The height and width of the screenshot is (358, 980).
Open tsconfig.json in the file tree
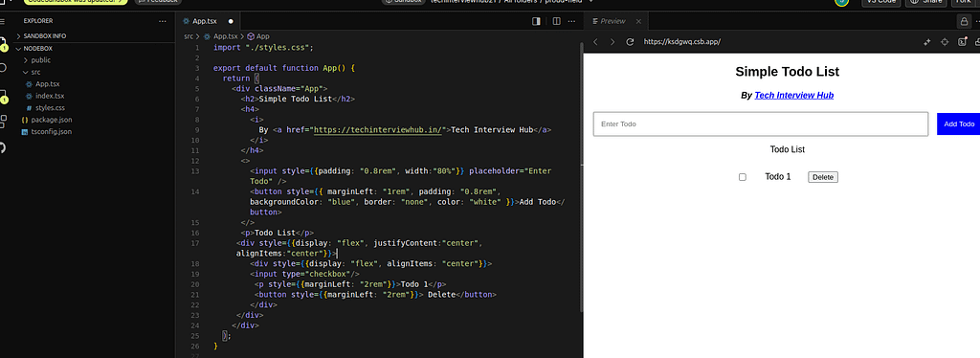tap(46, 132)
